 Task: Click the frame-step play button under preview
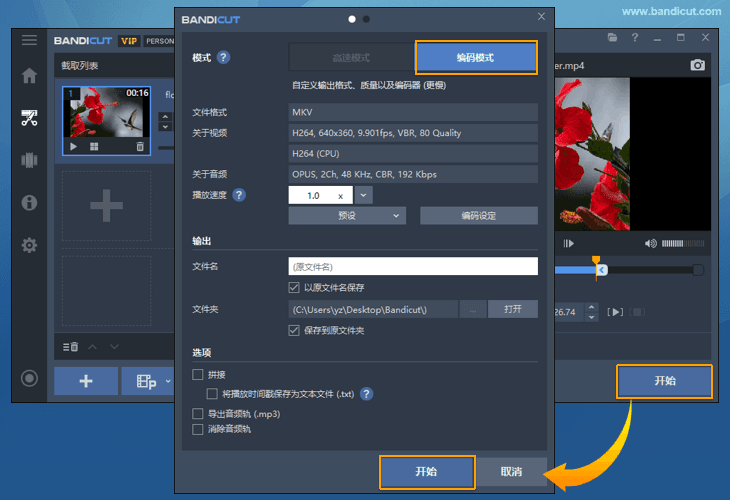coord(568,243)
